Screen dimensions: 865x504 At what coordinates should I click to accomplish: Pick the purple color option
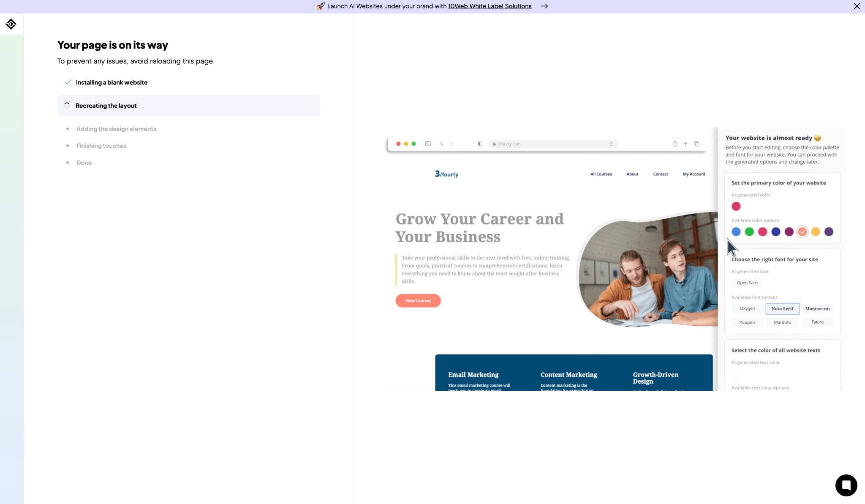tap(829, 232)
